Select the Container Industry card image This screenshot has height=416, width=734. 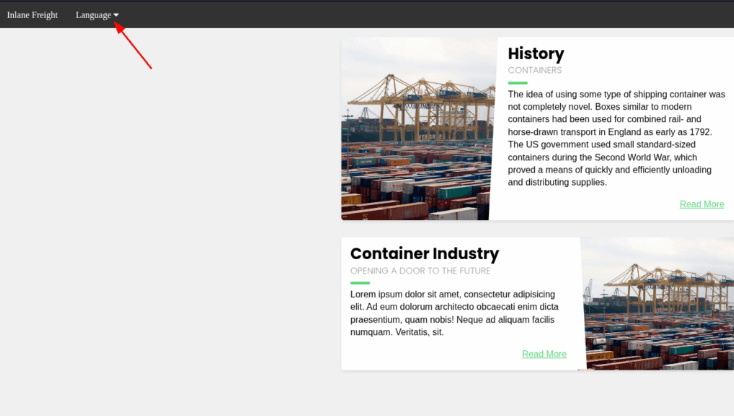pos(658,305)
